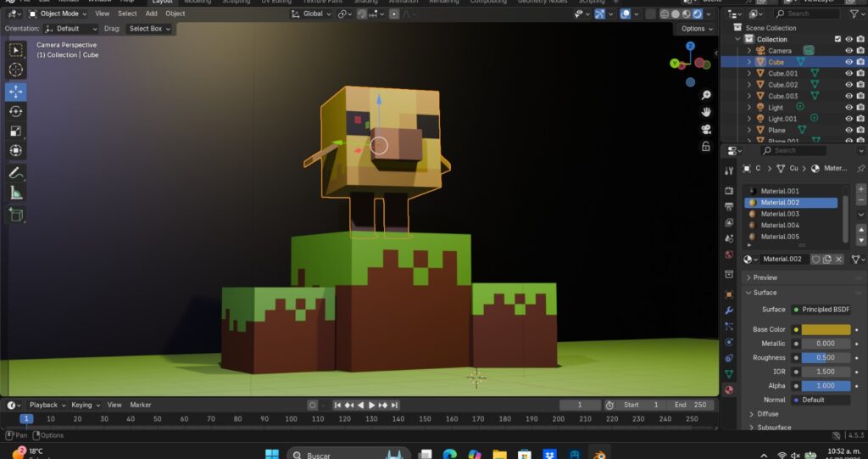The height and width of the screenshot is (459, 868).
Task: Select the Measure tool
Action: [16, 193]
